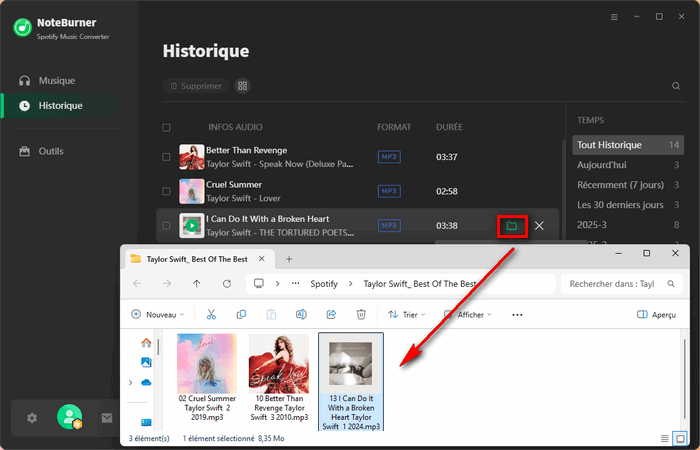Click the Copy icon in Explorer toolbar
Viewport: 700px width, 450px height.
point(241,315)
